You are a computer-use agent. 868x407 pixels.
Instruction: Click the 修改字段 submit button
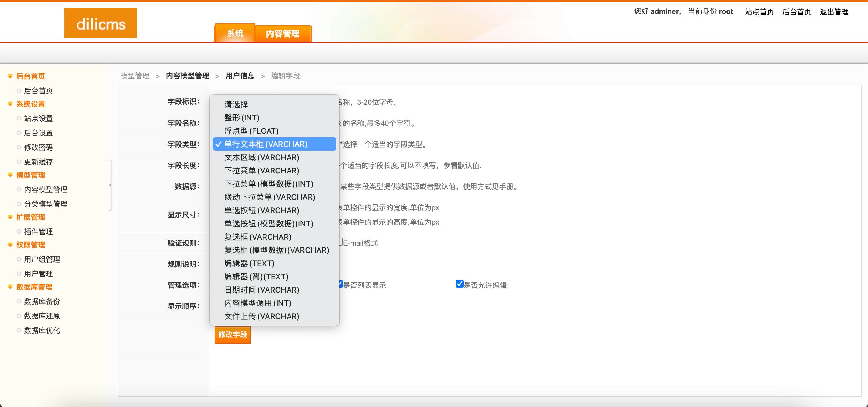click(232, 335)
